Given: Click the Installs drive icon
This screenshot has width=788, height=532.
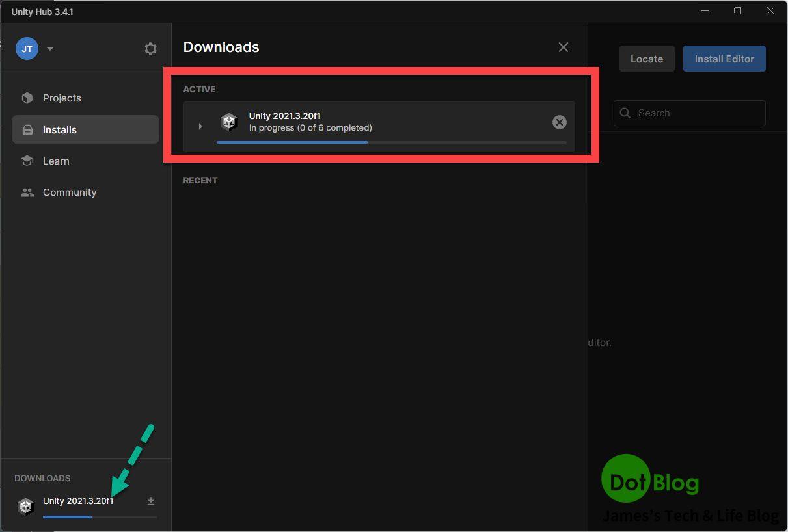Looking at the screenshot, I should point(27,130).
